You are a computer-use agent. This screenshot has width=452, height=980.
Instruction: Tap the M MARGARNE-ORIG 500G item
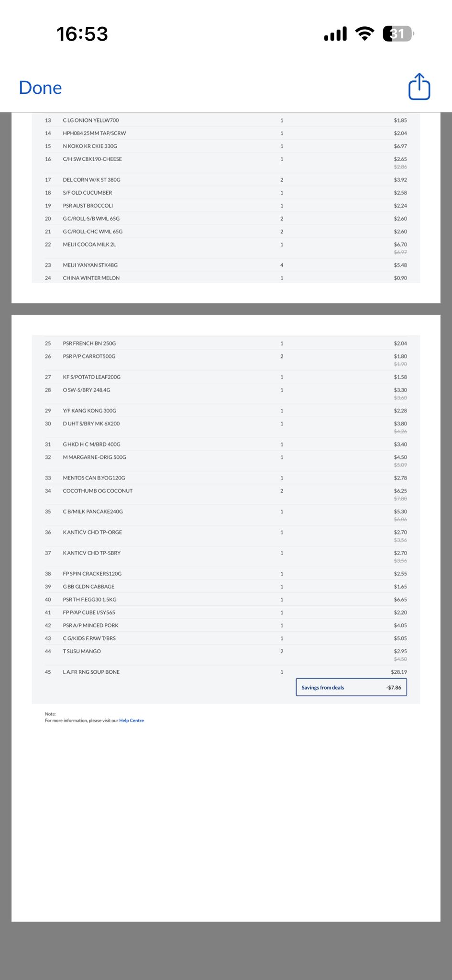tap(94, 457)
